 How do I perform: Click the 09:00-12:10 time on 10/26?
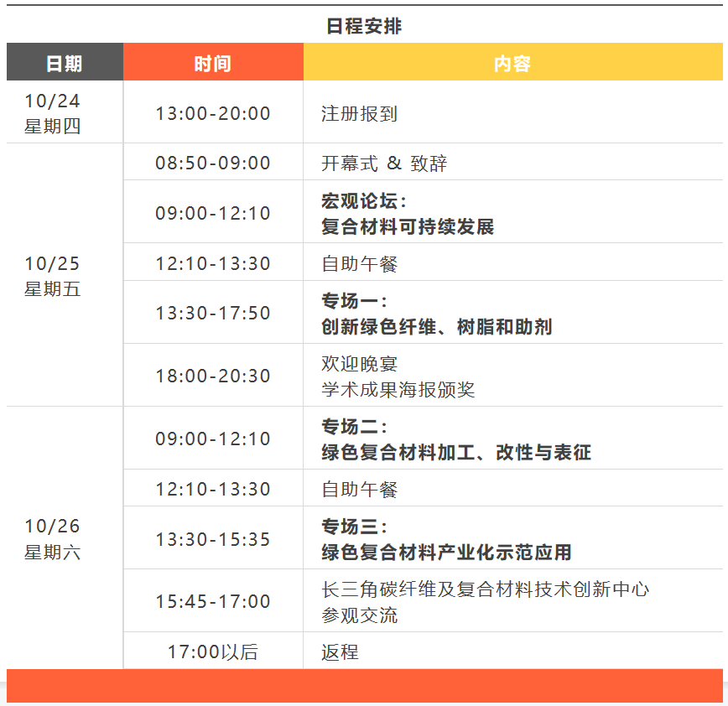click(213, 439)
